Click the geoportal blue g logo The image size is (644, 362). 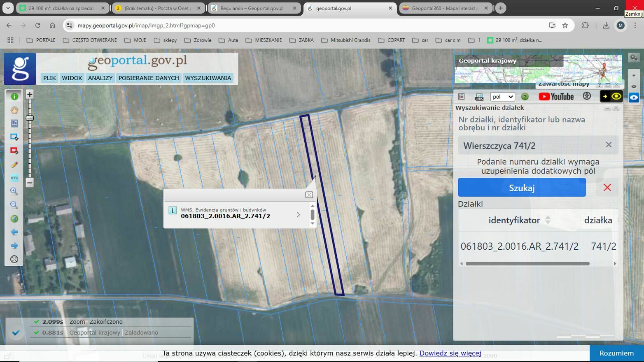[20, 69]
